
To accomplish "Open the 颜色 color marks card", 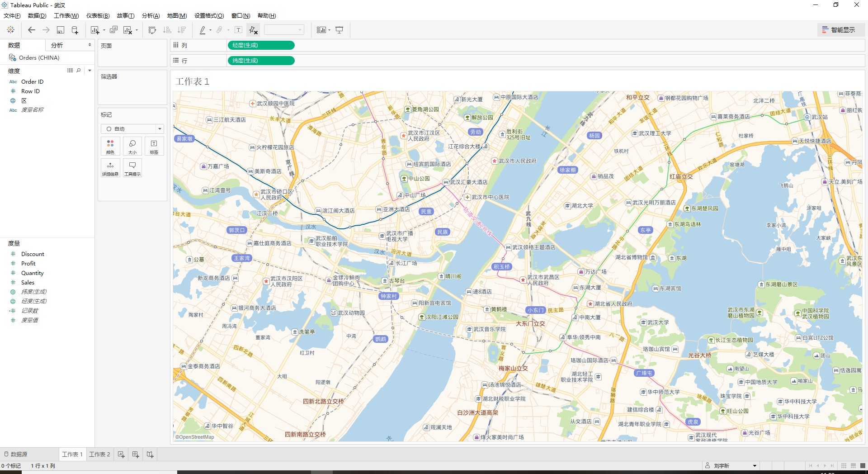I will click(110, 147).
